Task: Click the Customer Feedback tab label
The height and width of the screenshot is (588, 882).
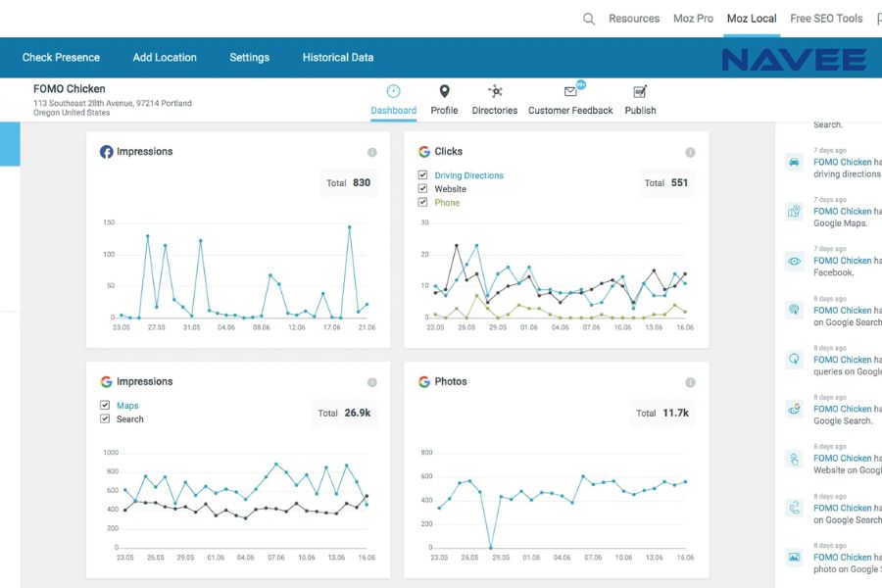Action: 570,111
